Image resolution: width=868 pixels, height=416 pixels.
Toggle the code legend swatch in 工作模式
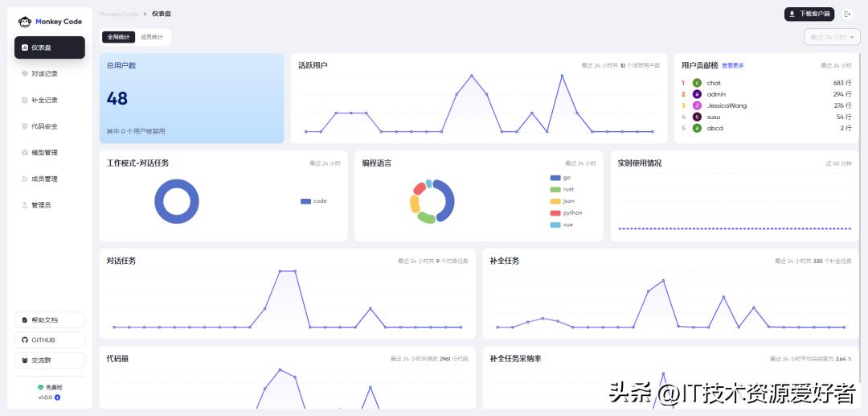click(x=305, y=201)
